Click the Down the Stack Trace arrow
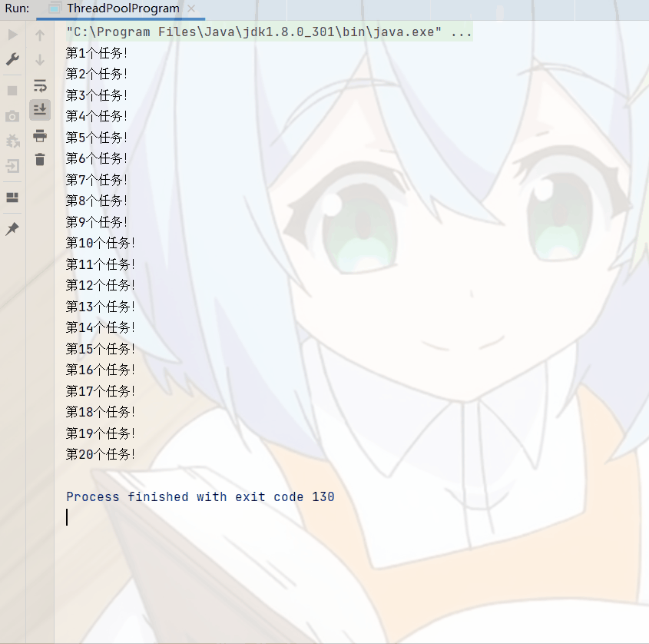 (40, 60)
